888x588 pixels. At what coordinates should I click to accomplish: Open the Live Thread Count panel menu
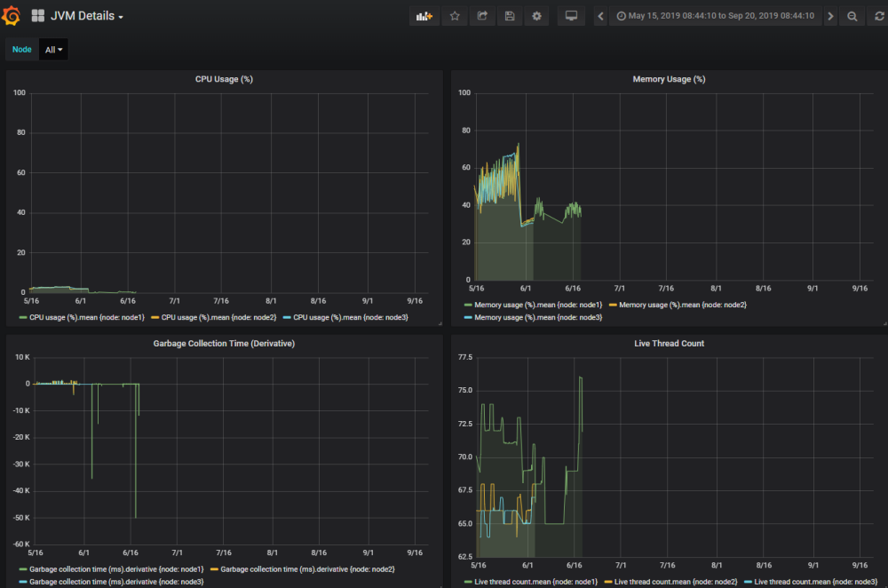point(669,343)
